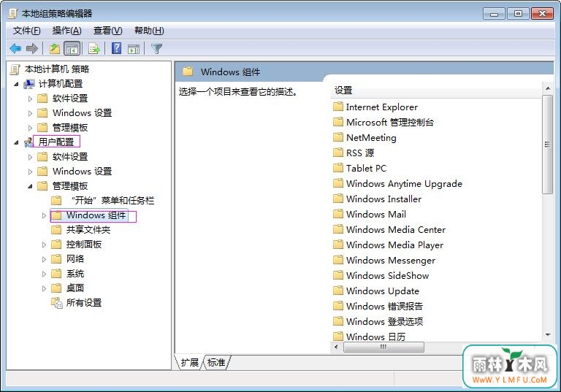Toggle the show/hide console tree icon
Screen dimensions: 561x392
click(72, 48)
